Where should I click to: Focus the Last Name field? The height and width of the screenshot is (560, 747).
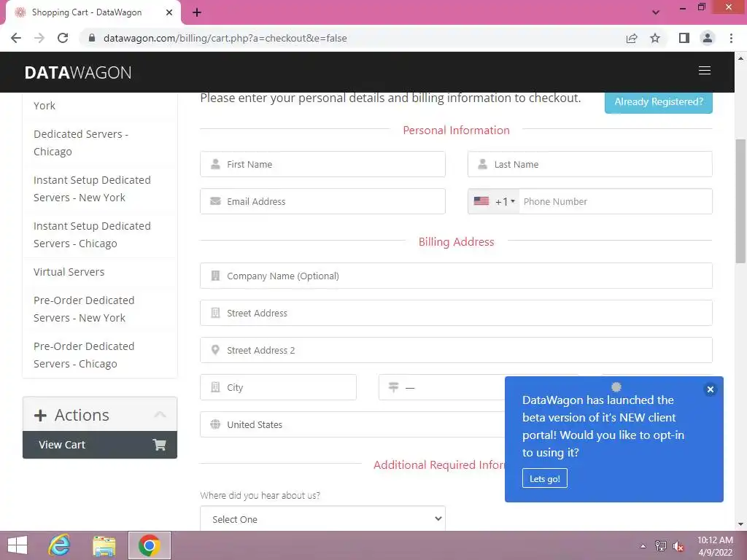click(589, 164)
